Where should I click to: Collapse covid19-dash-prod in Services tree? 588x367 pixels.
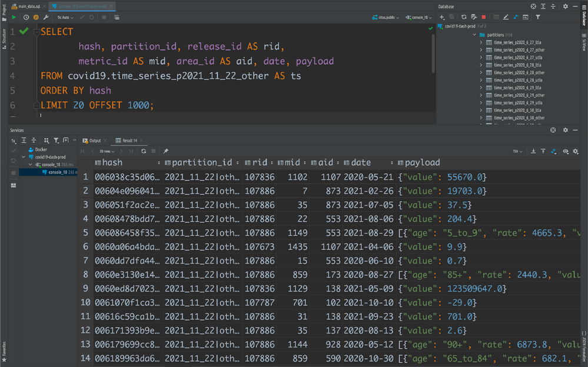24,156
